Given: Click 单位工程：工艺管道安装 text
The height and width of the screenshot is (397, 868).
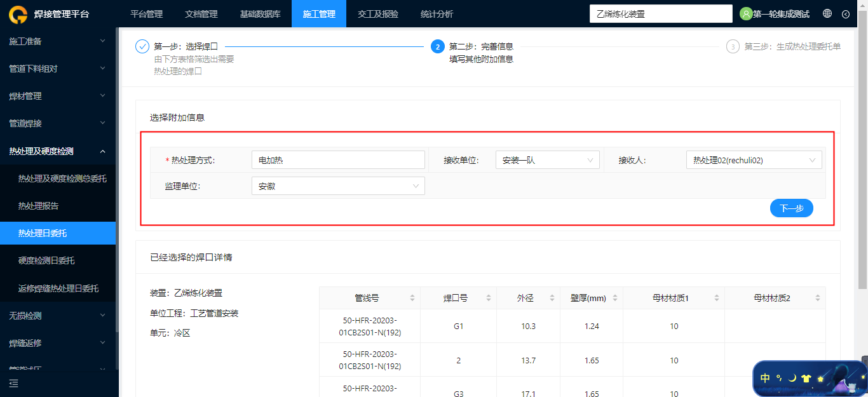Looking at the screenshot, I should (x=194, y=313).
